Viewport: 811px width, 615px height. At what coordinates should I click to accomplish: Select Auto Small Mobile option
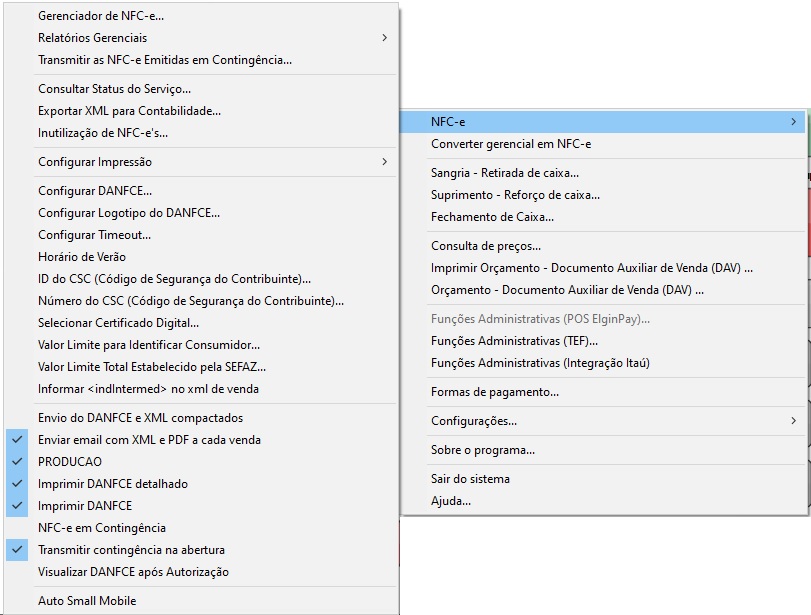pos(87,601)
